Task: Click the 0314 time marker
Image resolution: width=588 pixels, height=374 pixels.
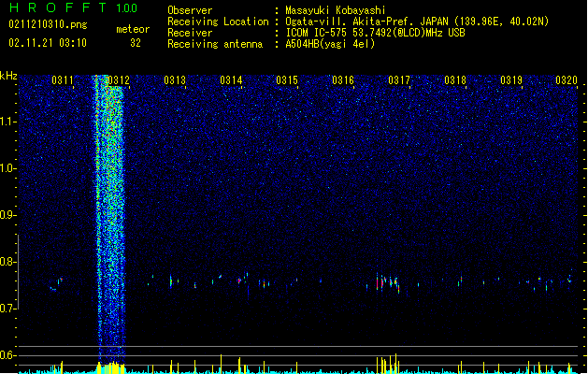Action: (x=231, y=80)
